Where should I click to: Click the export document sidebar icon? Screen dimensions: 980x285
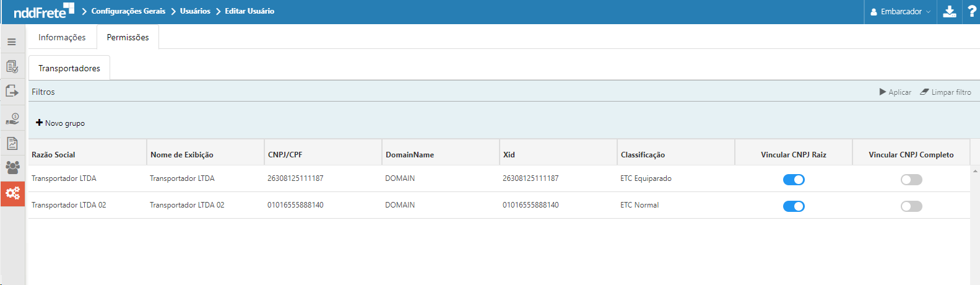[12, 92]
